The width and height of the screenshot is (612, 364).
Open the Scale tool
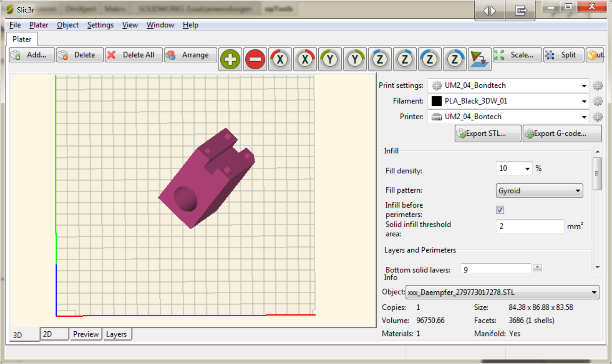coord(517,55)
